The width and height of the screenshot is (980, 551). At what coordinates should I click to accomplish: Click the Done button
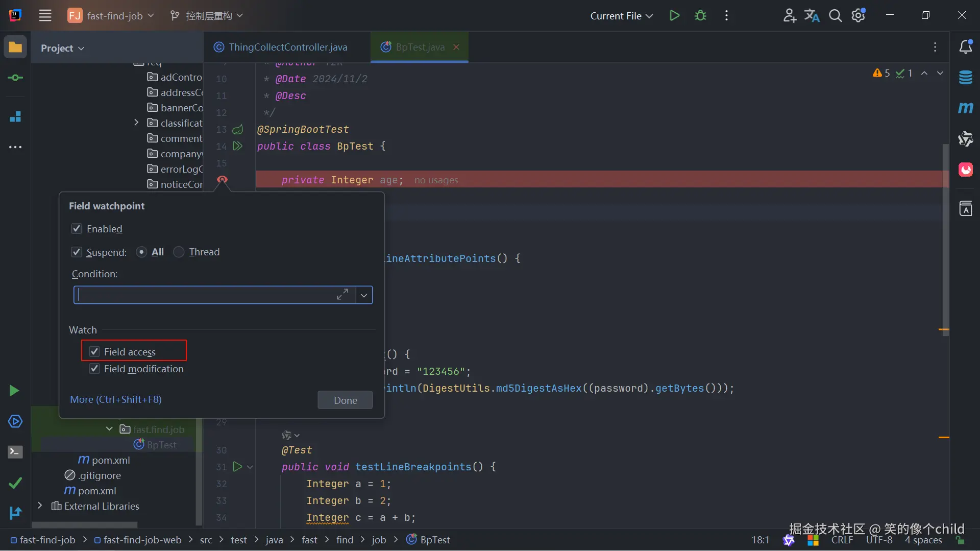pyautogui.click(x=345, y=400)
